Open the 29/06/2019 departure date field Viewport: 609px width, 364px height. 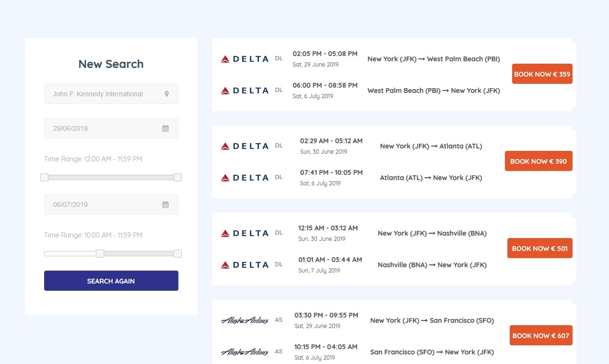coord(111,128)
